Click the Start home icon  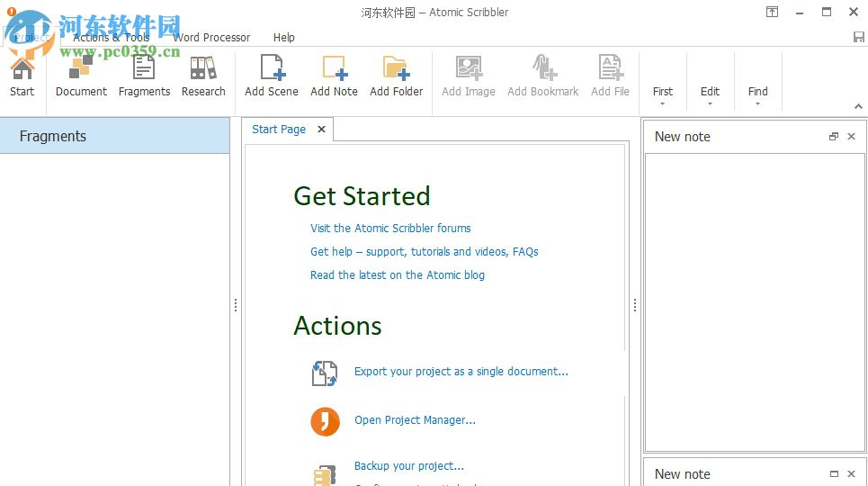(x=22, y=76)
